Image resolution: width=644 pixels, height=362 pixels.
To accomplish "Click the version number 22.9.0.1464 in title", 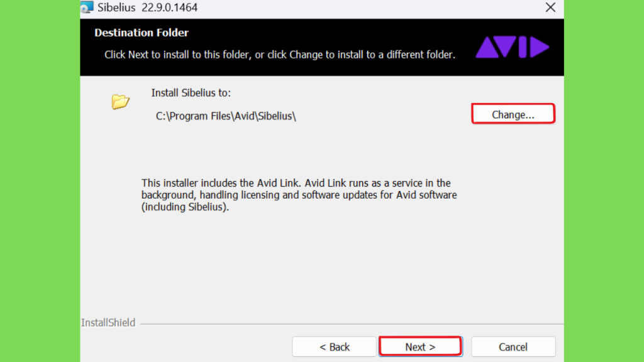I will pyautogui.click(x=169, y=8).
